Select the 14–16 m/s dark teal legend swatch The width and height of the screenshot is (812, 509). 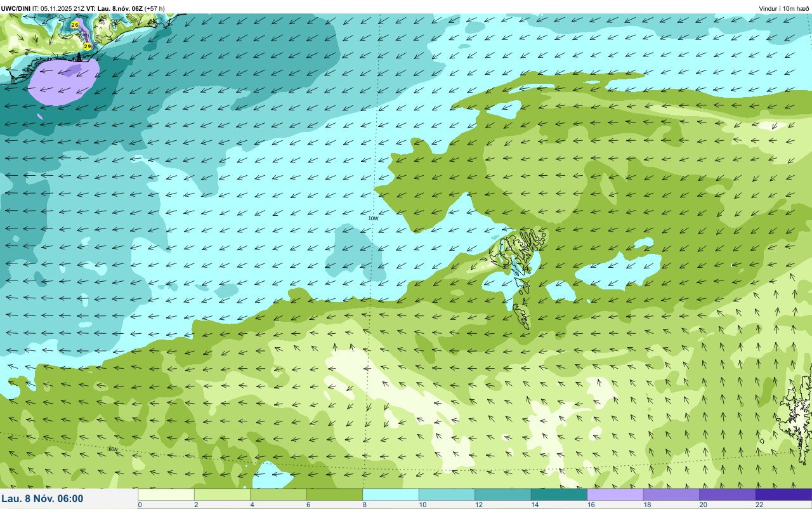pyautogui.click(x=559, y=494)
